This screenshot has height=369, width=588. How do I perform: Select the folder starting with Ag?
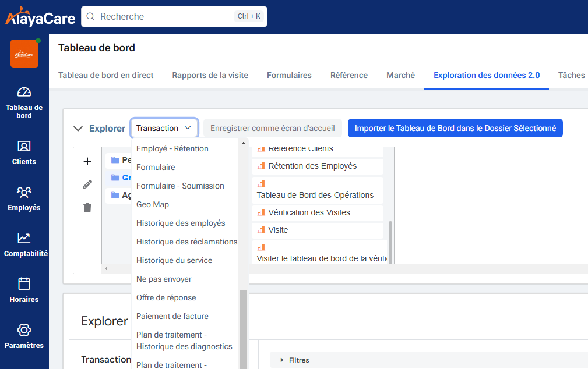pyautogui.click(x=118, y=195)
